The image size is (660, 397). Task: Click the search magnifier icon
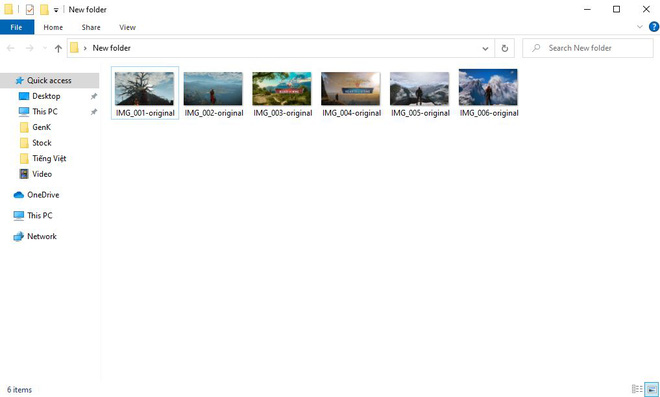coord(536,48)
